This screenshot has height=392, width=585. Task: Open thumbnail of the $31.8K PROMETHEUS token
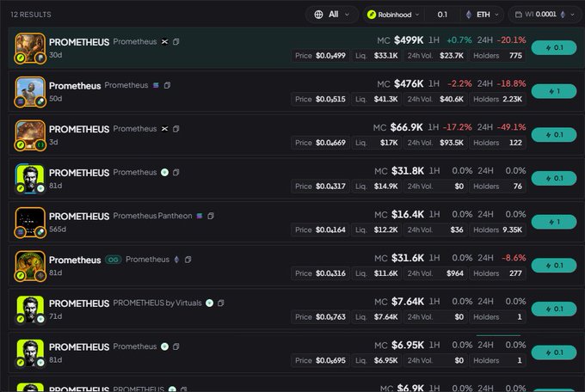point(30,179)
